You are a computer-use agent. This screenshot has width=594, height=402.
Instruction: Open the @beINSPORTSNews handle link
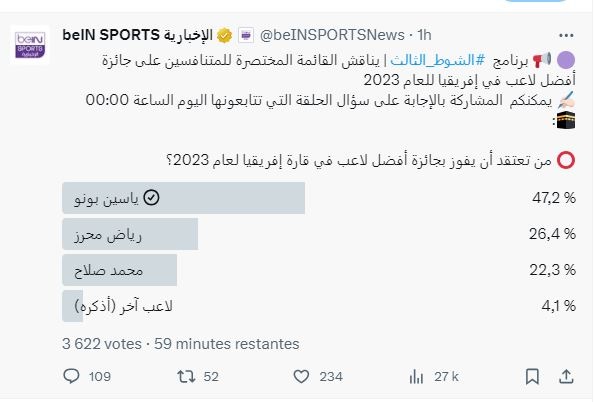pyautogui.click(x=332, y=35)
